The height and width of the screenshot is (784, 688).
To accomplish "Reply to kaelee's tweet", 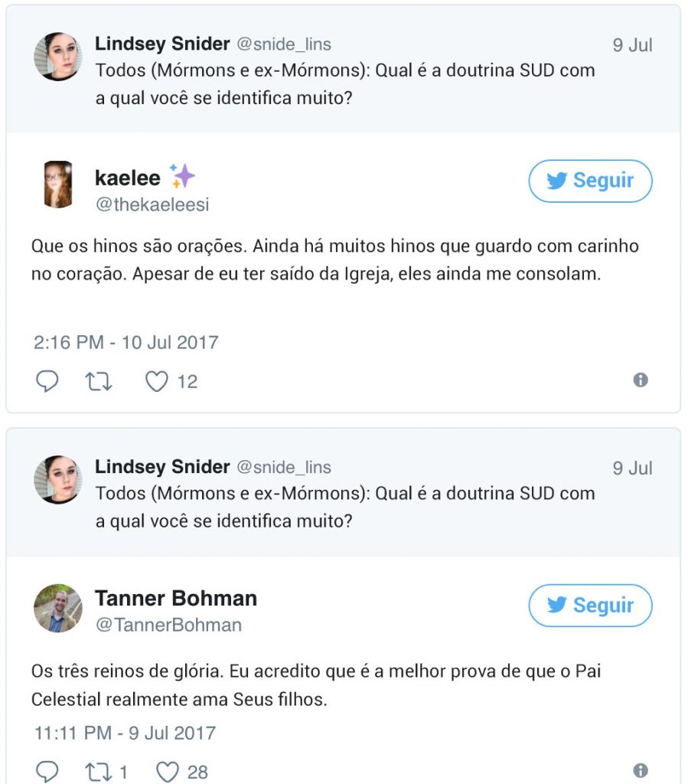I will [47, 381].
